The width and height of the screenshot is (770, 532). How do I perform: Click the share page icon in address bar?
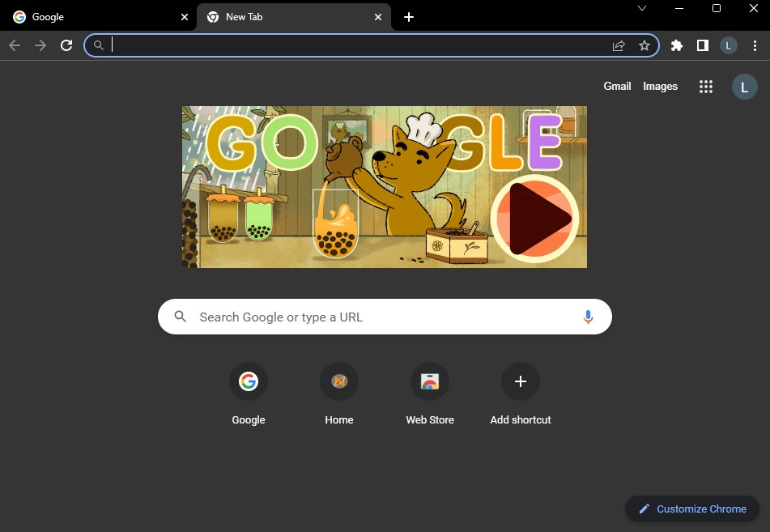(x=619, y=45)
